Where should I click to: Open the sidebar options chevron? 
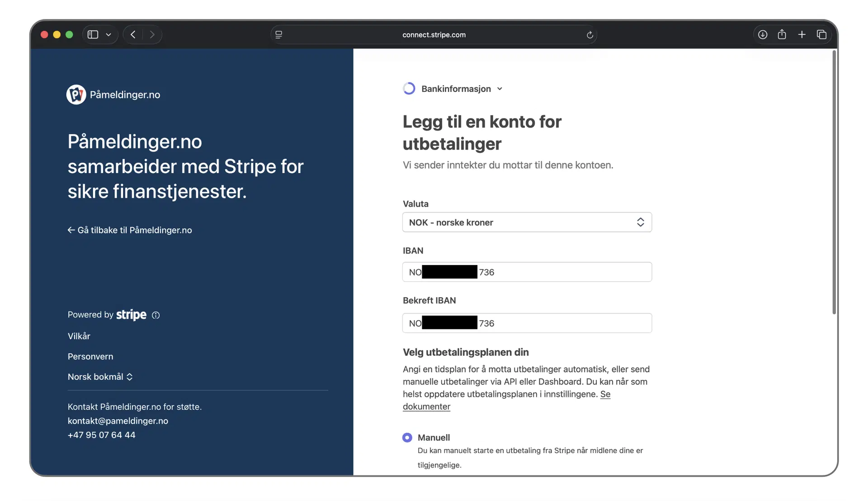pyautogui.click(x=108, y=34)
